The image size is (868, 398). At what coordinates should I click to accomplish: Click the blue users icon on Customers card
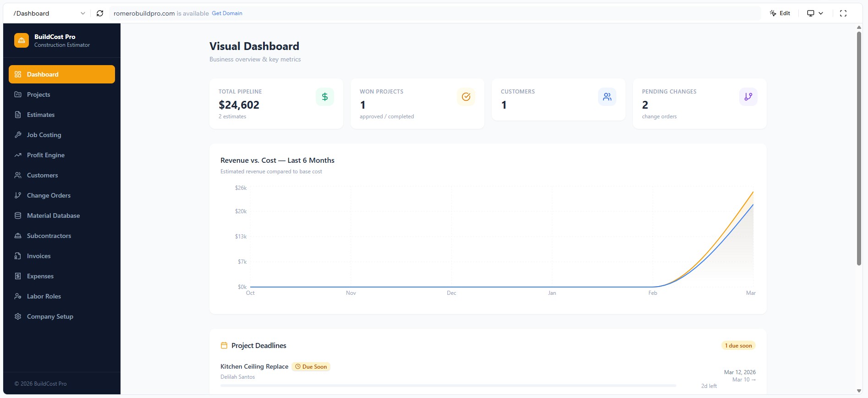[x=607, y=97]
